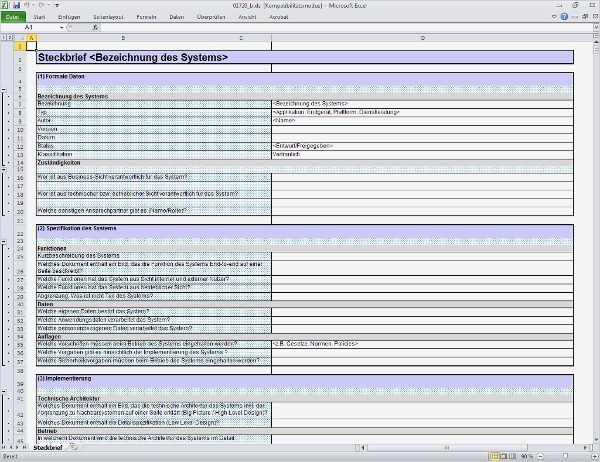600x462 pixels.
Task: Click the '(2) Spezifikation des Systems' header
Action: [305, 231]
